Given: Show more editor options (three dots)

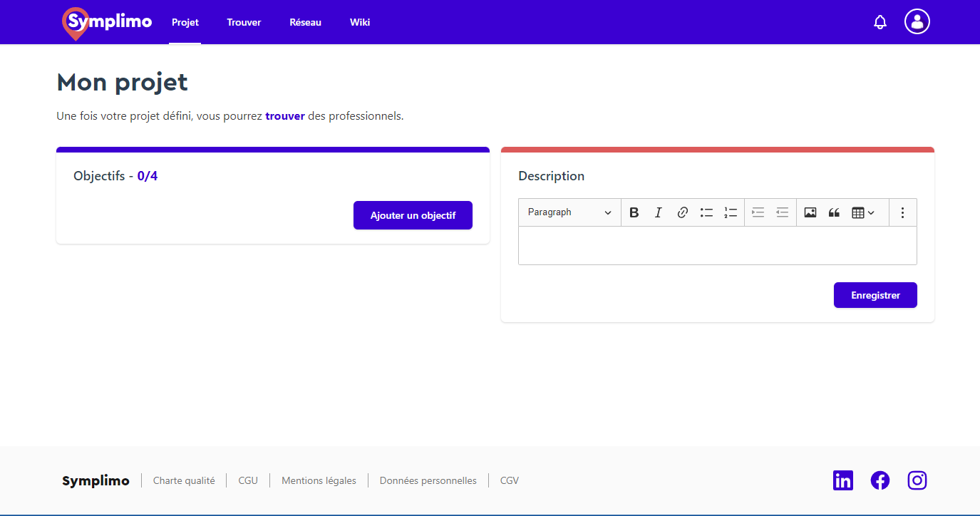Looking at the screenshot, I should [x=902, y=212].
